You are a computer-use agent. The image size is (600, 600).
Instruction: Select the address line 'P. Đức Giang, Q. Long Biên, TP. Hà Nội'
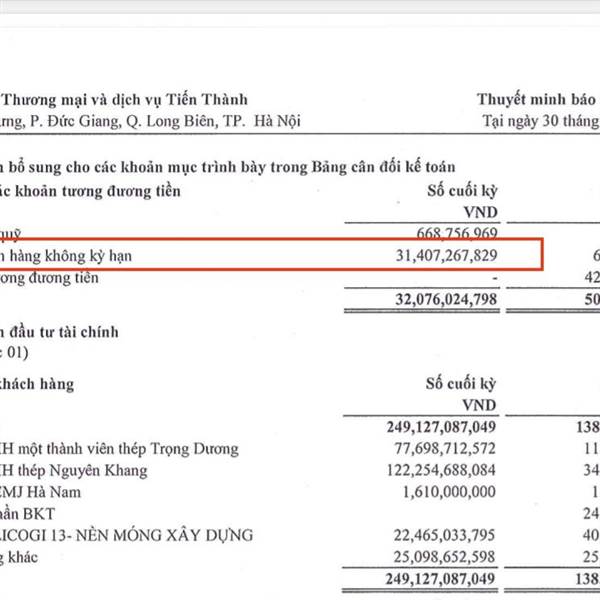click(165, 122)
